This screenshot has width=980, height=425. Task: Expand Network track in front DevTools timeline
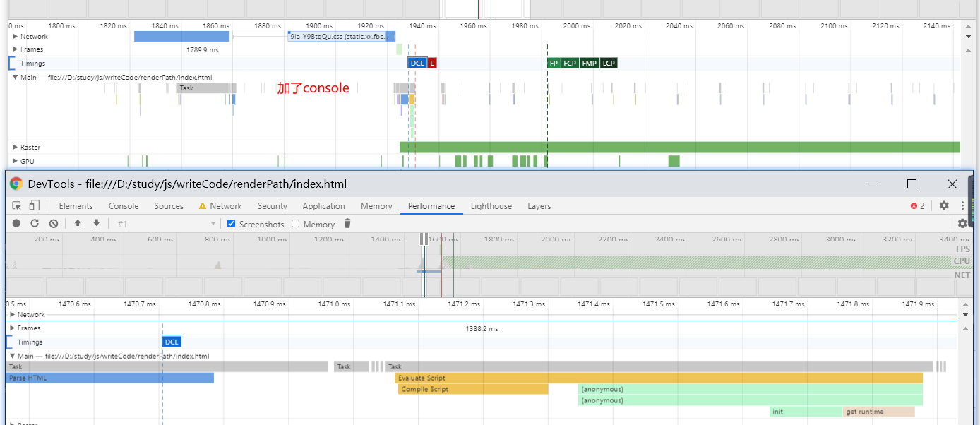coord(13,315)
